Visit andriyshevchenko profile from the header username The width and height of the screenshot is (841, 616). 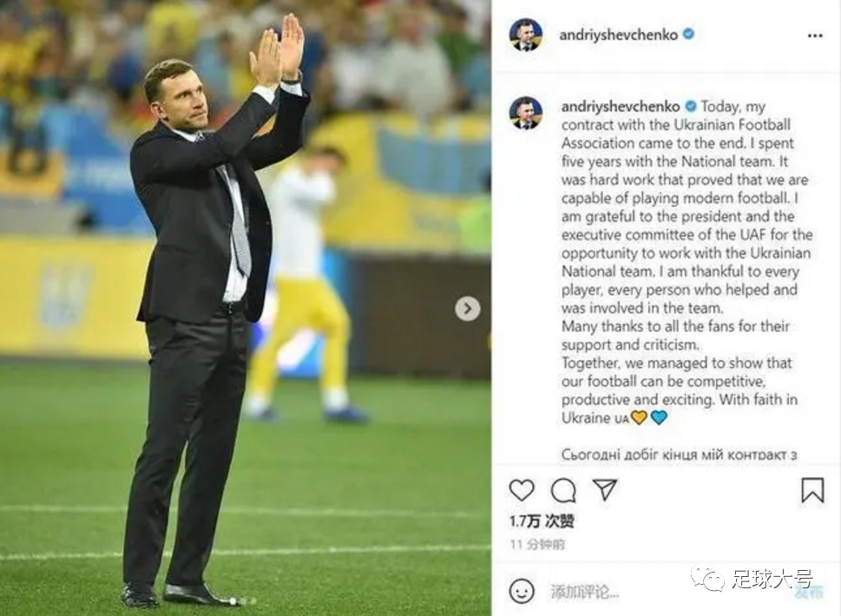(619, 35)
